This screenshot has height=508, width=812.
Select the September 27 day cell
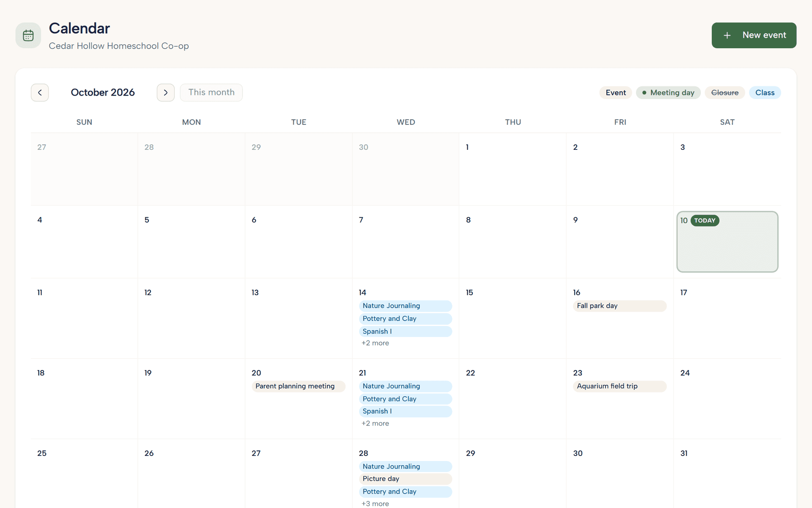click(x=84, y=169)
